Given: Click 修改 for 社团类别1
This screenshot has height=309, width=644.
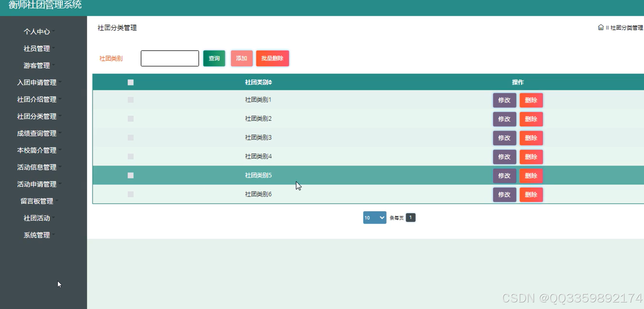Looking at the screenshot, I should [x=505, y=100].
